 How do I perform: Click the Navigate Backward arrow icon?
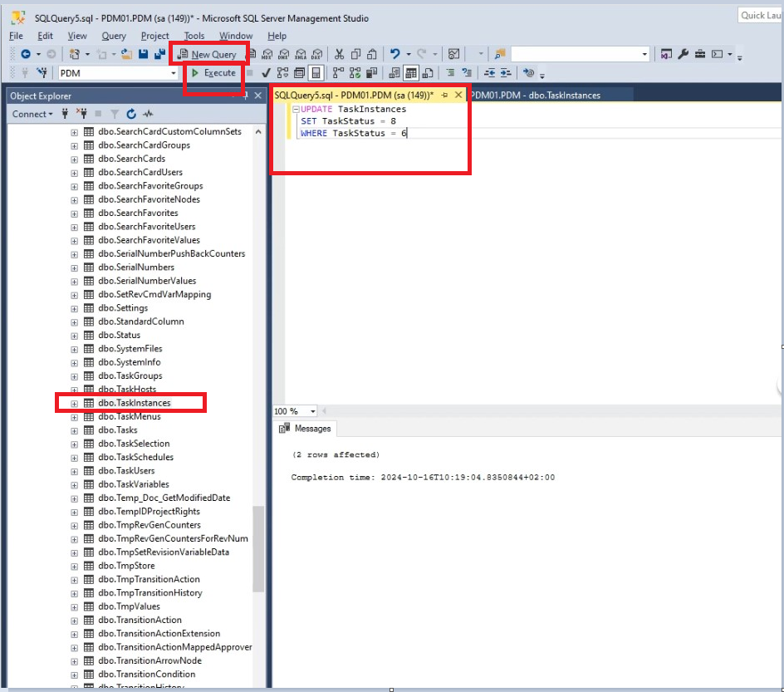(26, 54)
